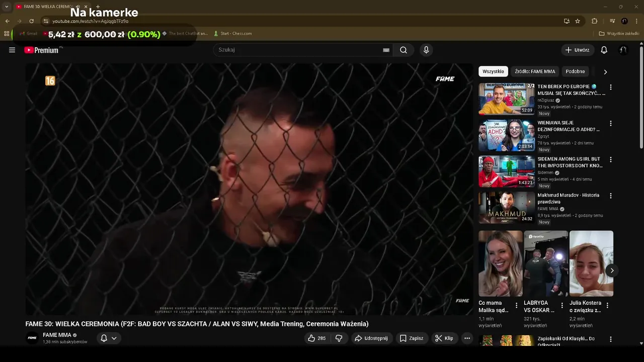Open the MAKHMUD video thumbnail
The width and height of the screenshot is (644, 362).
tap(506, 208)
